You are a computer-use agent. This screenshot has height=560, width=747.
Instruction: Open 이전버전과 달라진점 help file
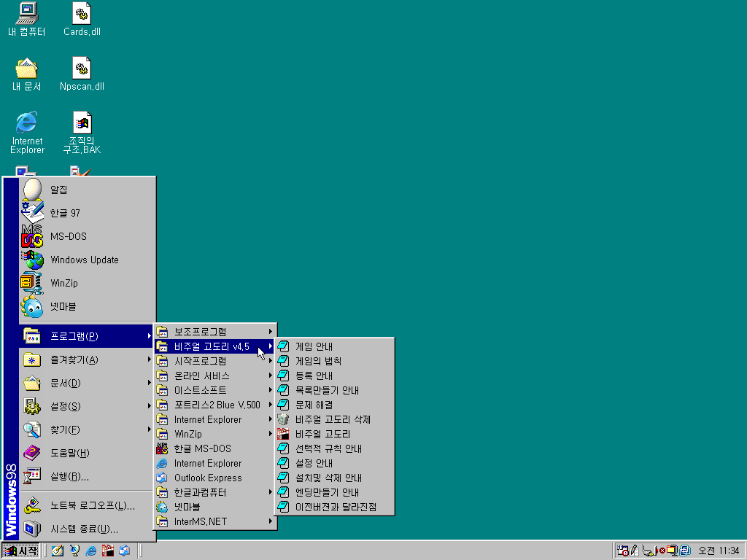click(334, 507)
